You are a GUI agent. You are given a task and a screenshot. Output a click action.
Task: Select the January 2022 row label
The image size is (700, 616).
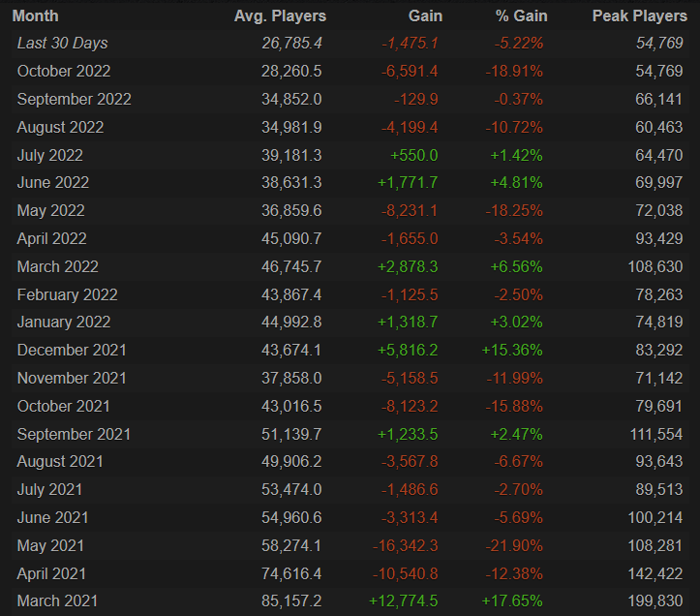tap(64, 323)
